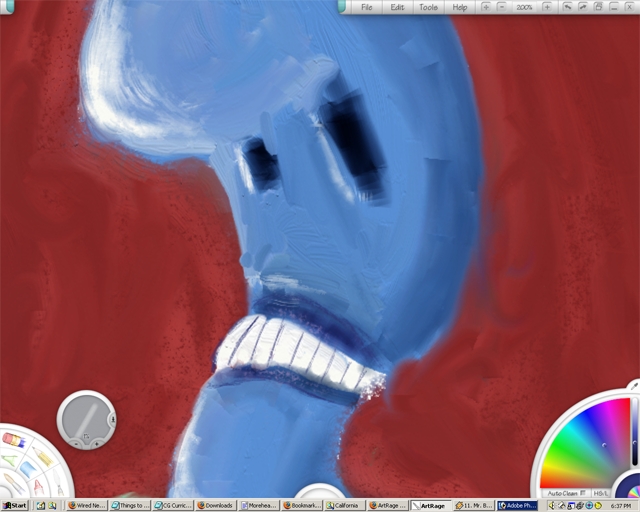Viewport: 640px width, 512px height.
Task: Switch to California taskbar window
Action: (345, 505)
